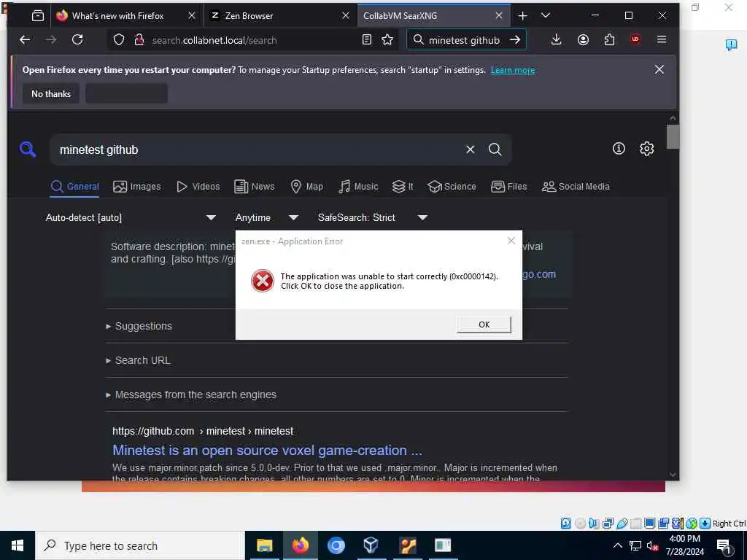Select the Social Media search category
Image resolution: width=747 pixels, height=560 pixels.
576,187
